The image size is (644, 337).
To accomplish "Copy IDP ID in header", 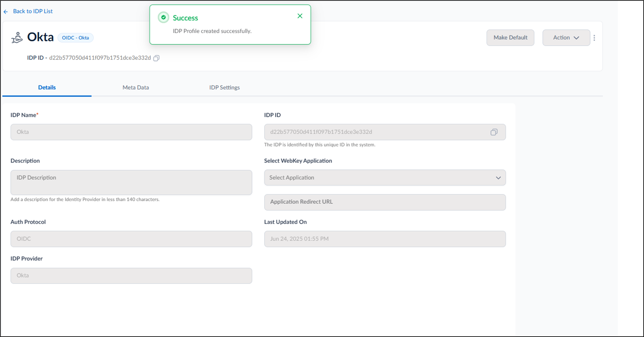I will 157,58.
